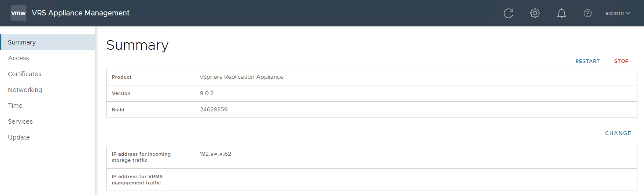Image resolution: width=644 pixels, height=195 pixels.
Task: Click the refresh icon in header
Action: (508, 13)
